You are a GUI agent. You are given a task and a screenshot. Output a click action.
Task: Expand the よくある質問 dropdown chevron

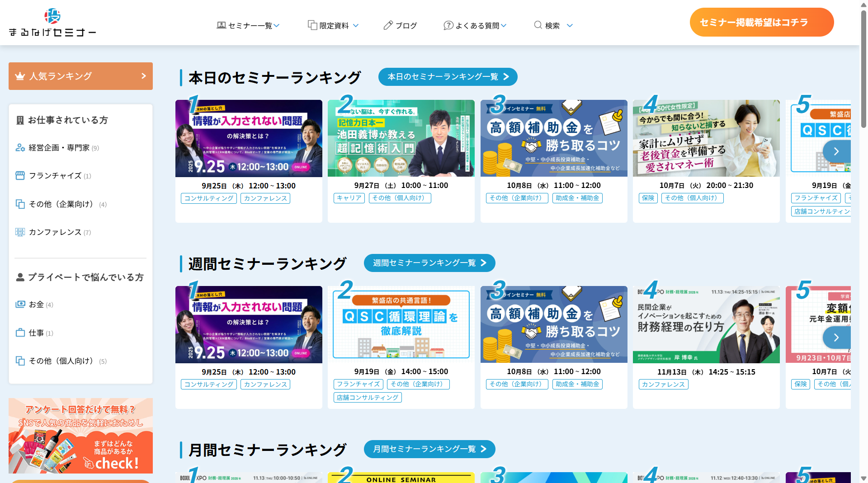pos(504,26)
